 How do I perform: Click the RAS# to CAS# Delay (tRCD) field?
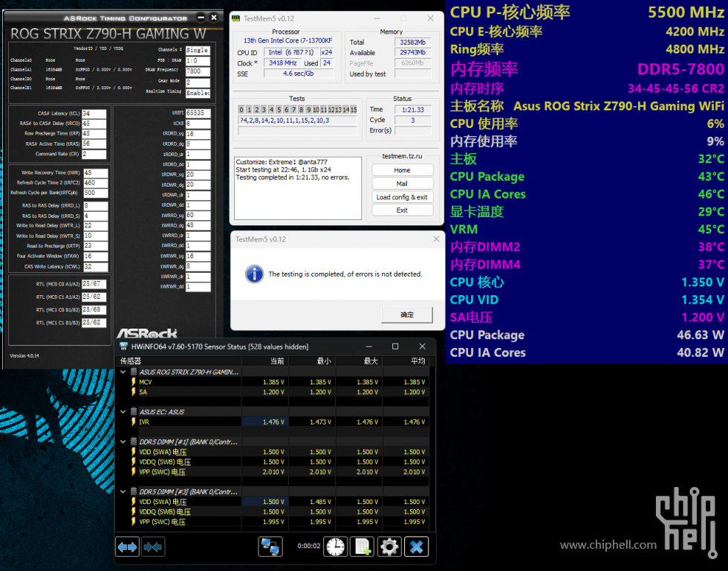point(94,123)
